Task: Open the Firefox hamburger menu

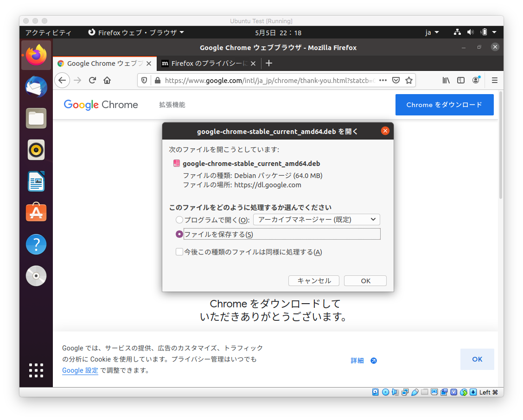Action: point(495,80)
